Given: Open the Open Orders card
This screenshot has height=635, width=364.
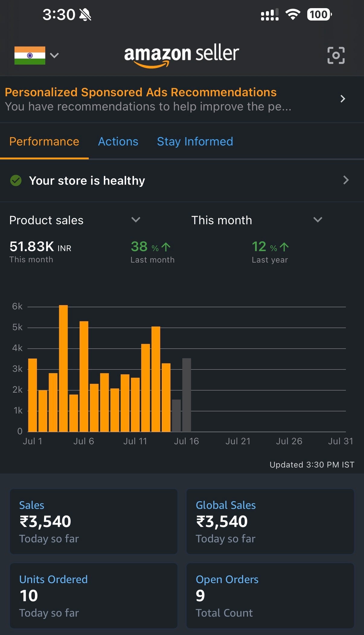Looking at the screenshot, I should tap(270, 596).
